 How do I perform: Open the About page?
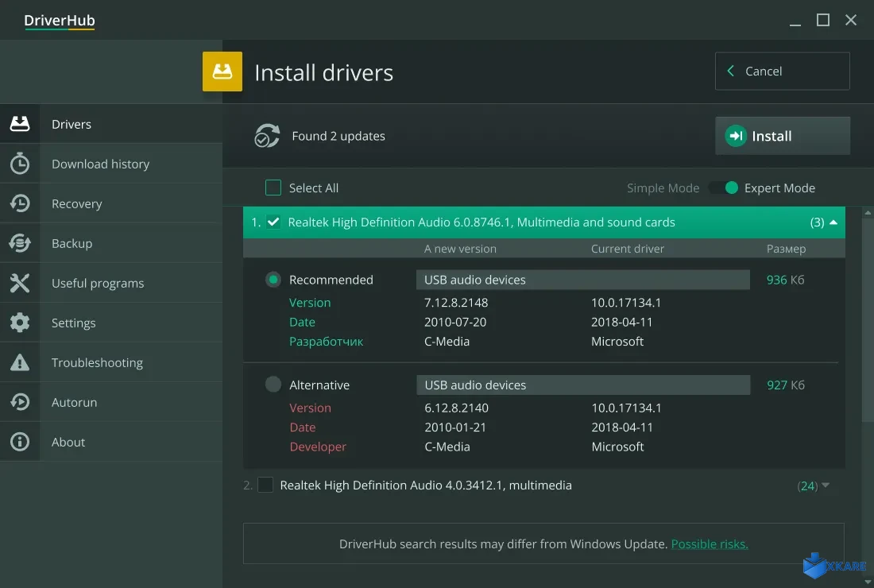(111, 442)
